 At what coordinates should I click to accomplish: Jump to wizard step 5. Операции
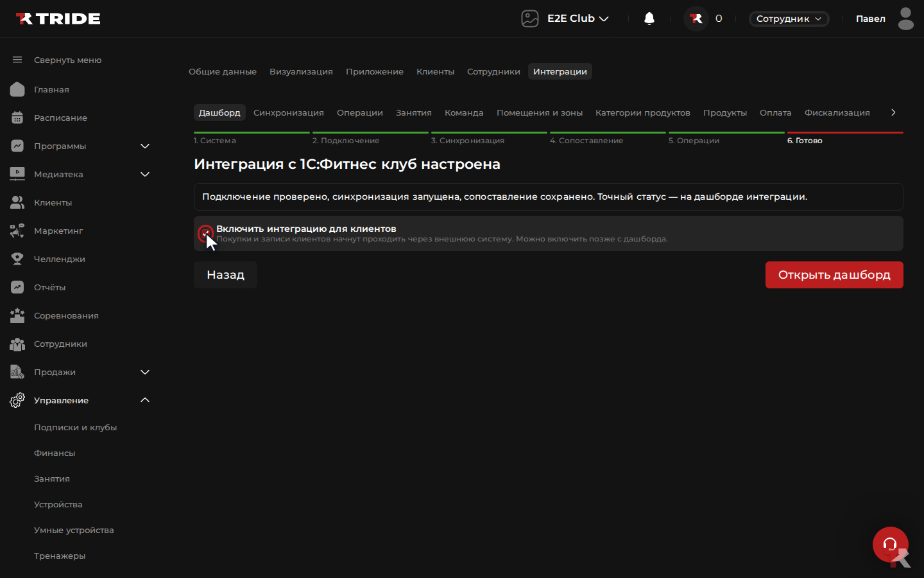(x=726, y=139)
